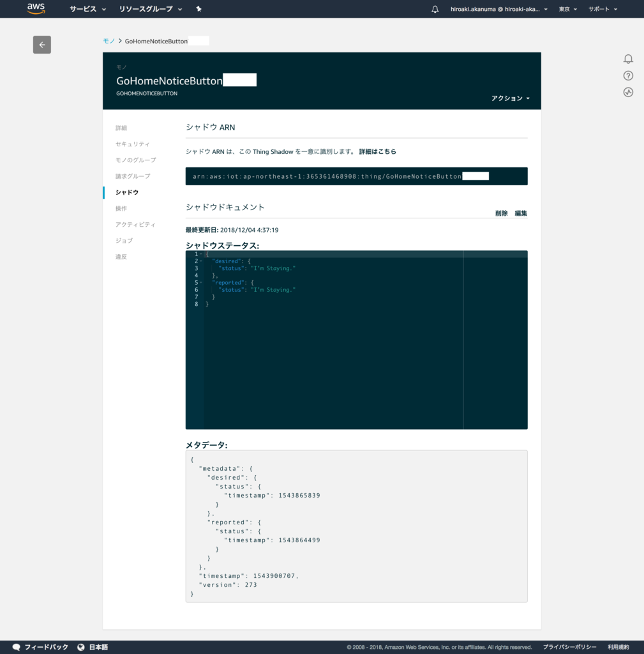
Task: Open the help question mark icon
Action: tap(628, 75)
